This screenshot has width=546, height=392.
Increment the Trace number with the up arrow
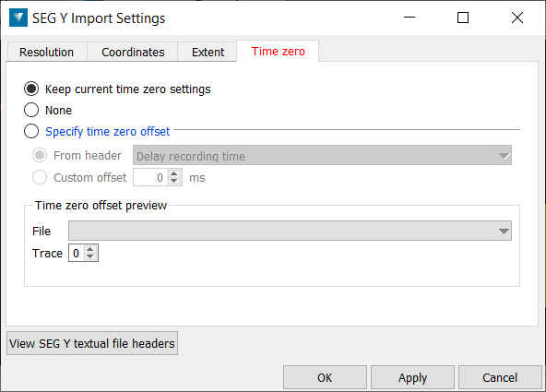pos(90,249)
